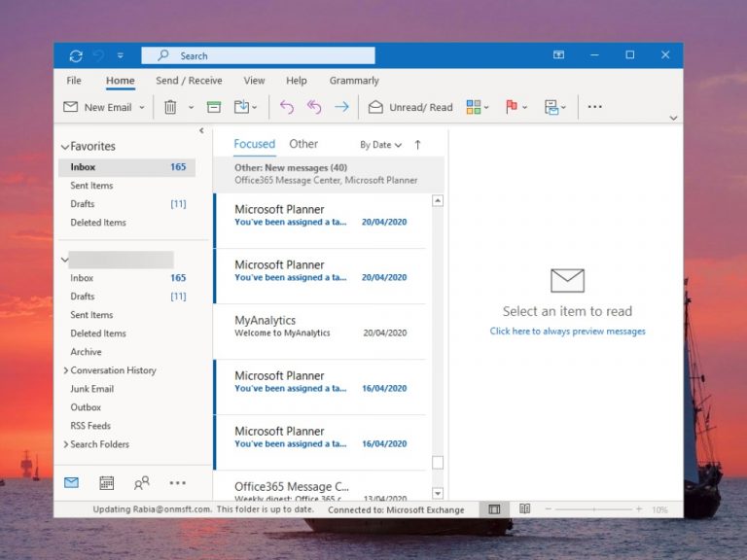Open the Grammarly tab
747x560 pixels.
[354, 81]
